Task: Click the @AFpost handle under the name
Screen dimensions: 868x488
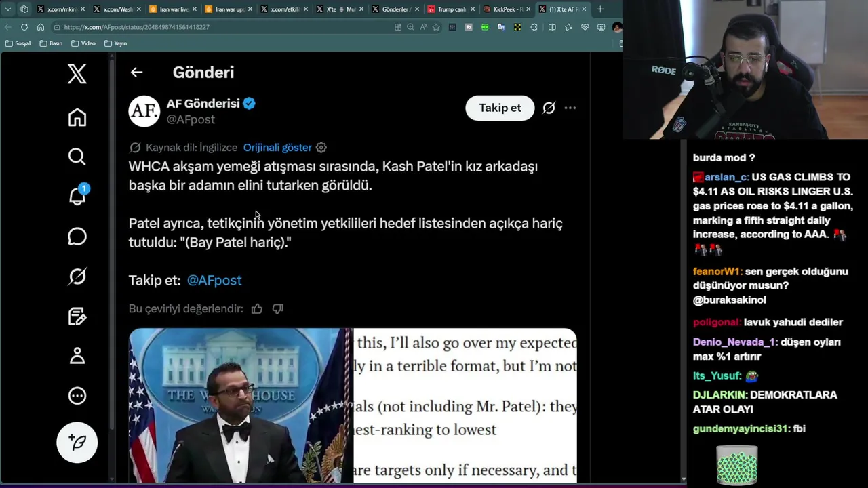Action: [191, 119]
